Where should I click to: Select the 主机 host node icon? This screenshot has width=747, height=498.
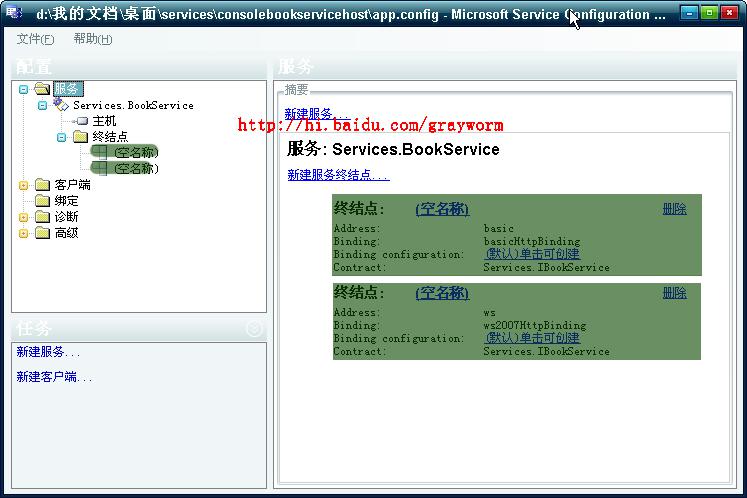(80, 121)
